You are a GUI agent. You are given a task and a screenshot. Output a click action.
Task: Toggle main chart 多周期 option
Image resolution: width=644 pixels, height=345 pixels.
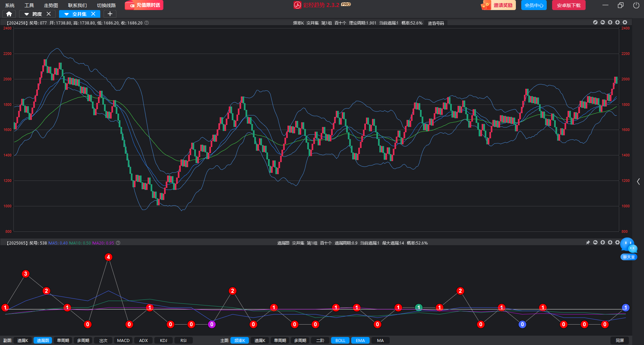point(300,340)
